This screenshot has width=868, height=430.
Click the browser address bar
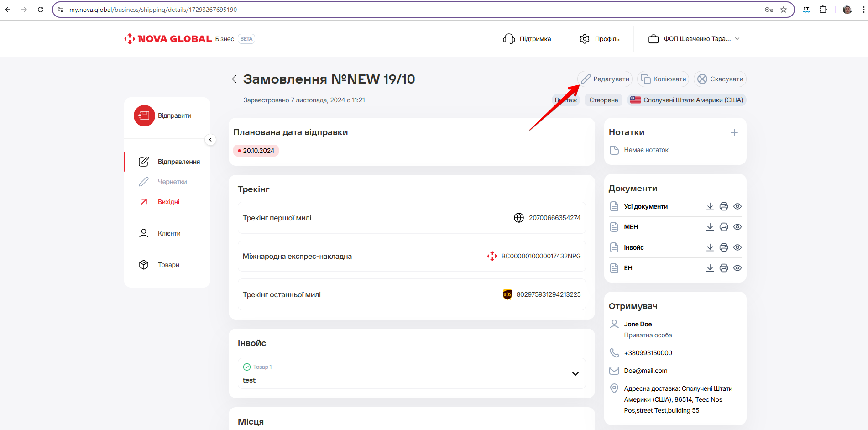coord(411,10)
